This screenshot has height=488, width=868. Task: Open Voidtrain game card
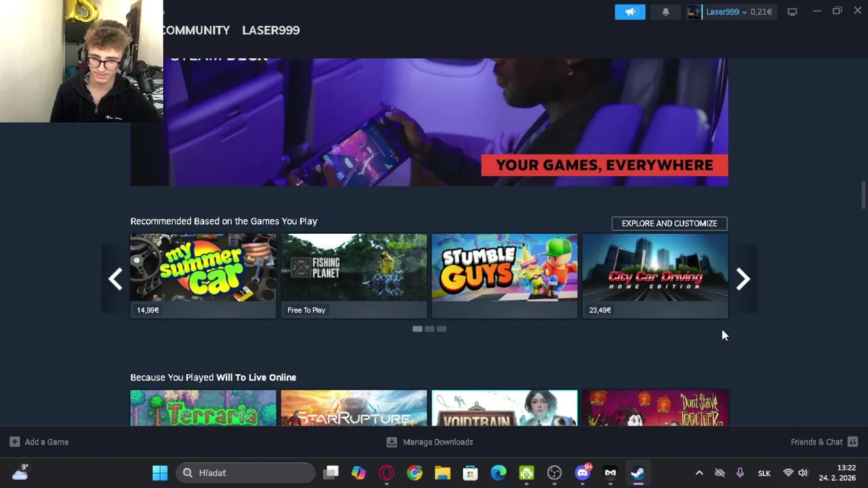[x=505, y=408]
